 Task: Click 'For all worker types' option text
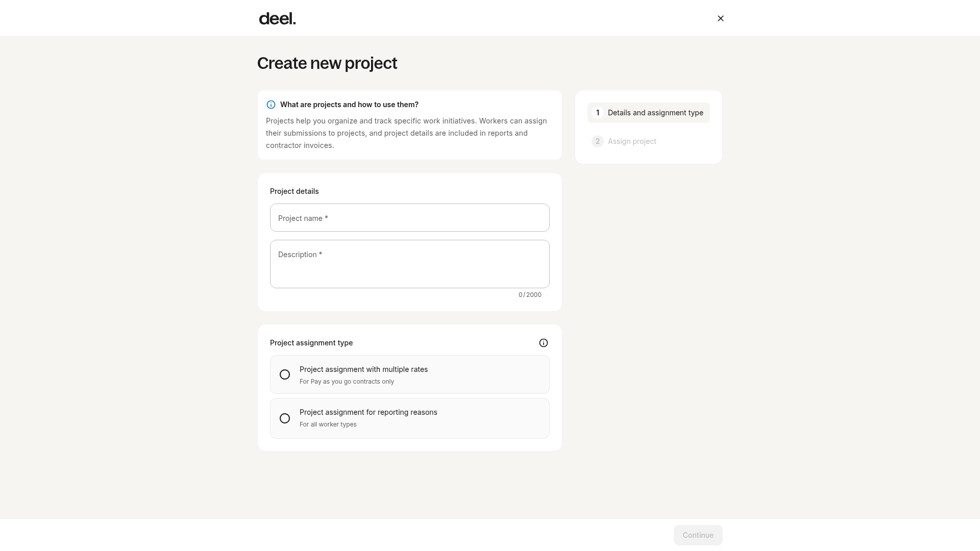coord(328,424)
